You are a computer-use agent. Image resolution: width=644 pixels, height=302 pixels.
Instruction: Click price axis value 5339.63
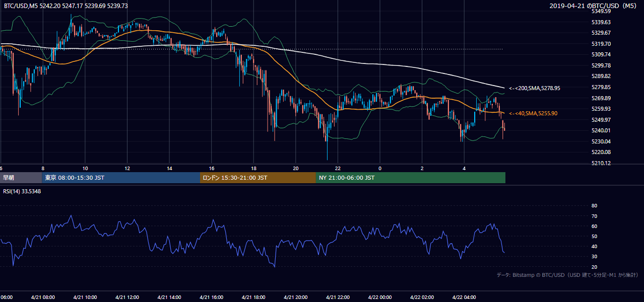click(x=601, y=22)
